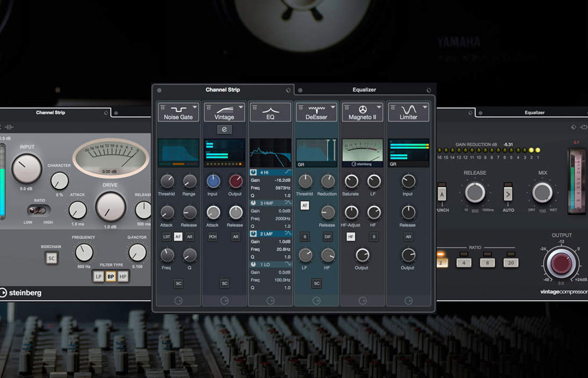The height and width of the screenshot is (378, 588).
Task: Click the bypass arrow under the Magneto II module
Action: 362,301
